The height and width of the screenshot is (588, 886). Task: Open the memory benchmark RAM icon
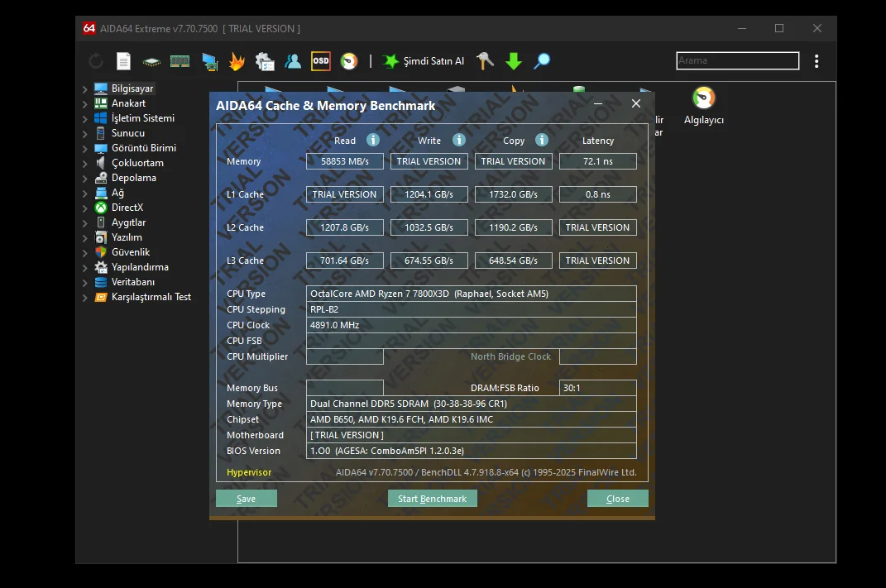point(180,61)
